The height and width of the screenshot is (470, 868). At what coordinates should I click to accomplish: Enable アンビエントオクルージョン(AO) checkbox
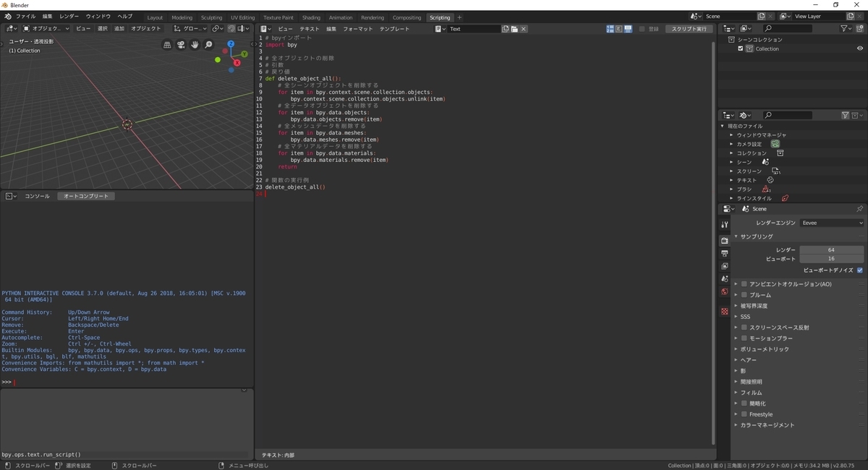tap(744, 284)
